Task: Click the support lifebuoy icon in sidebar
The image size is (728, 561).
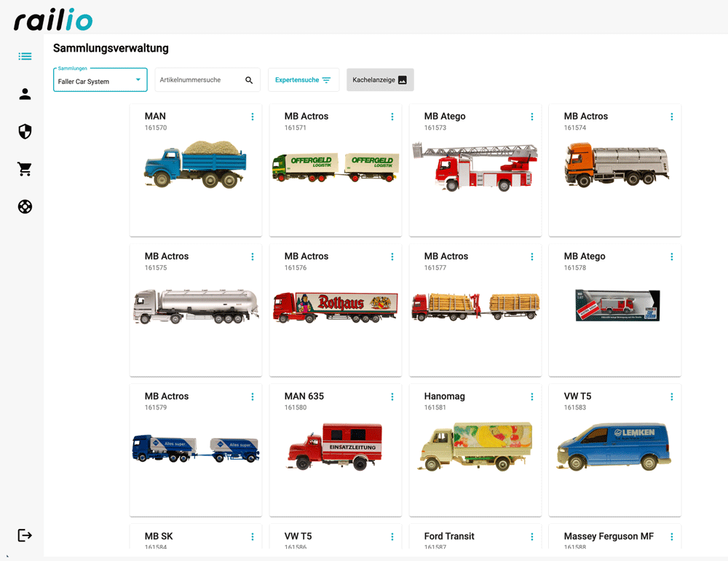Action: [x=25, y=206]
